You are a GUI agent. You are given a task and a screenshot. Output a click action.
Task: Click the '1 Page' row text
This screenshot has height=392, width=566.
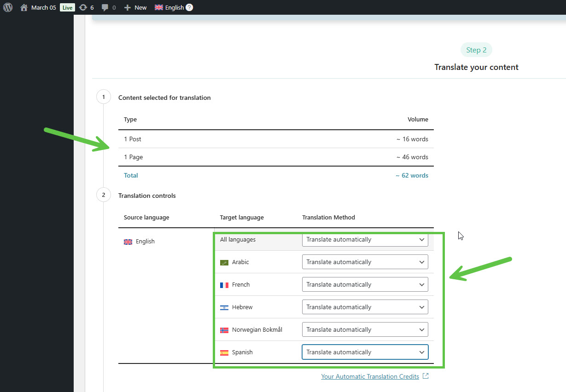[134, 157]
